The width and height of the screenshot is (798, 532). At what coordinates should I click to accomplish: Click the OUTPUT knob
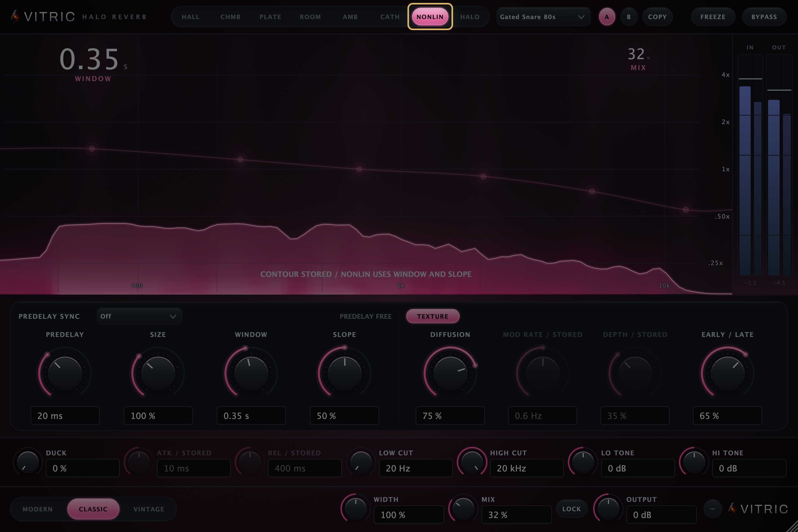tap(608, 509)
